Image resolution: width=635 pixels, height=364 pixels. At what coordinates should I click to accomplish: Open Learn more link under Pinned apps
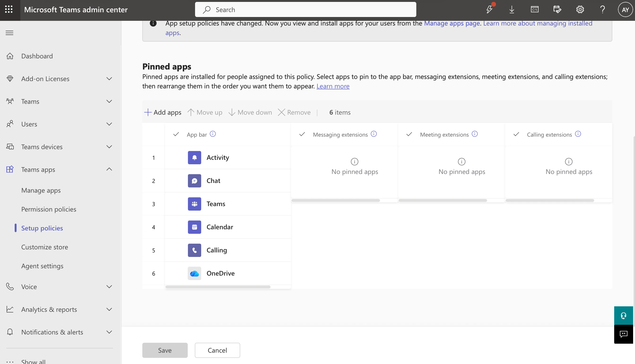[x=333, y=86]
